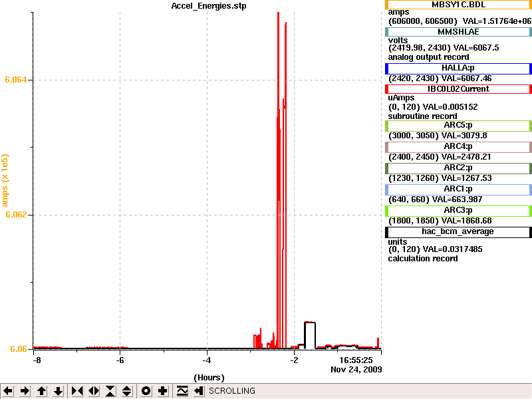
Task: Pan the graph down with the down arrow
Action: (x=58, y=391)
